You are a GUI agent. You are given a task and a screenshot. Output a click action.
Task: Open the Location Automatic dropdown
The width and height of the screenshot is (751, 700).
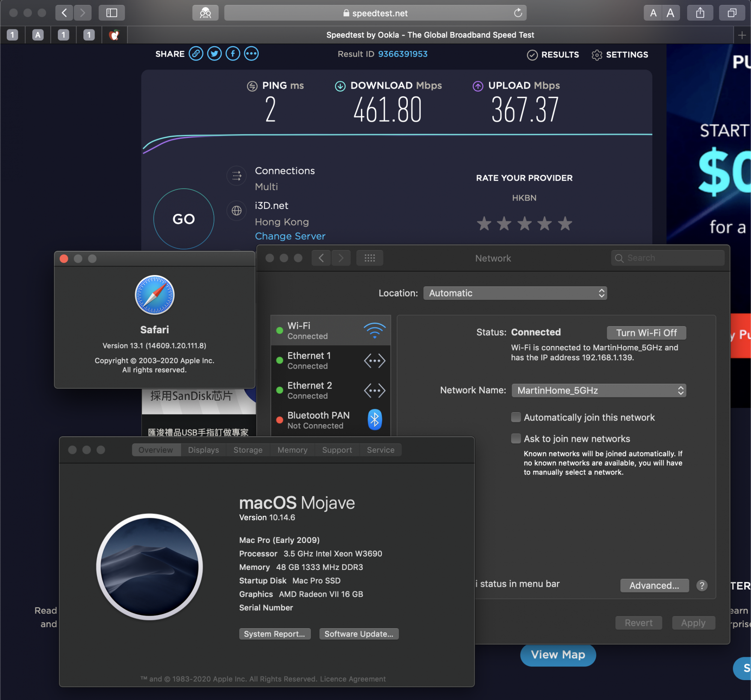514,293
